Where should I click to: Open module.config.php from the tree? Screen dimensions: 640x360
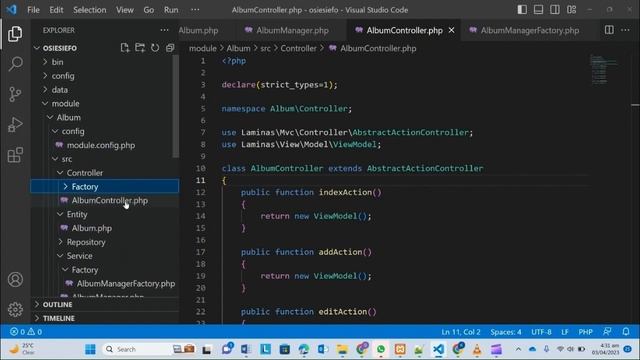(101, 145)
